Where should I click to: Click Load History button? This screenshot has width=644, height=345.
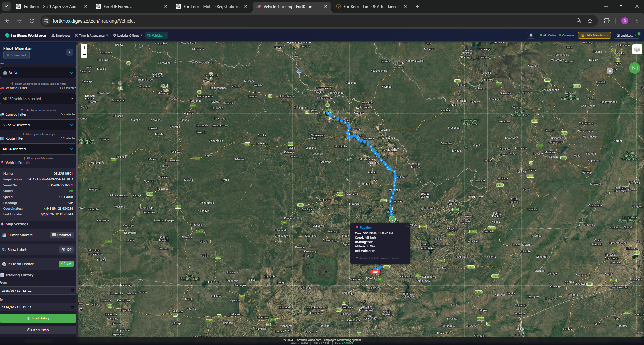click(38, 318)
